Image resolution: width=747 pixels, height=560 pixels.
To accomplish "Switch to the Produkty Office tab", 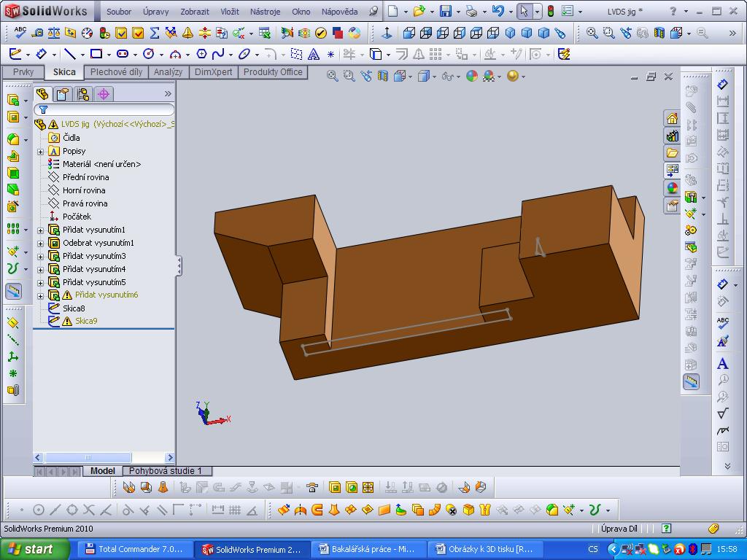I will pos(273,72).
